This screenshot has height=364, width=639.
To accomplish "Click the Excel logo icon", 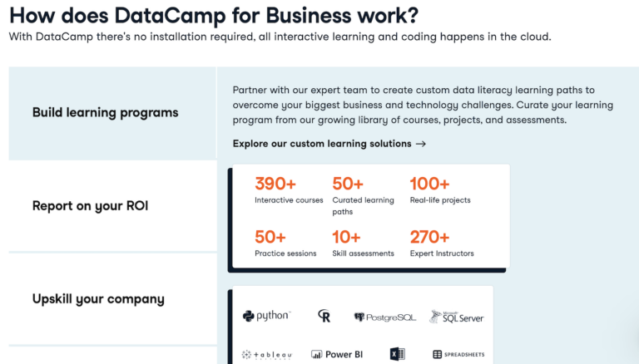I will point(398,354).
